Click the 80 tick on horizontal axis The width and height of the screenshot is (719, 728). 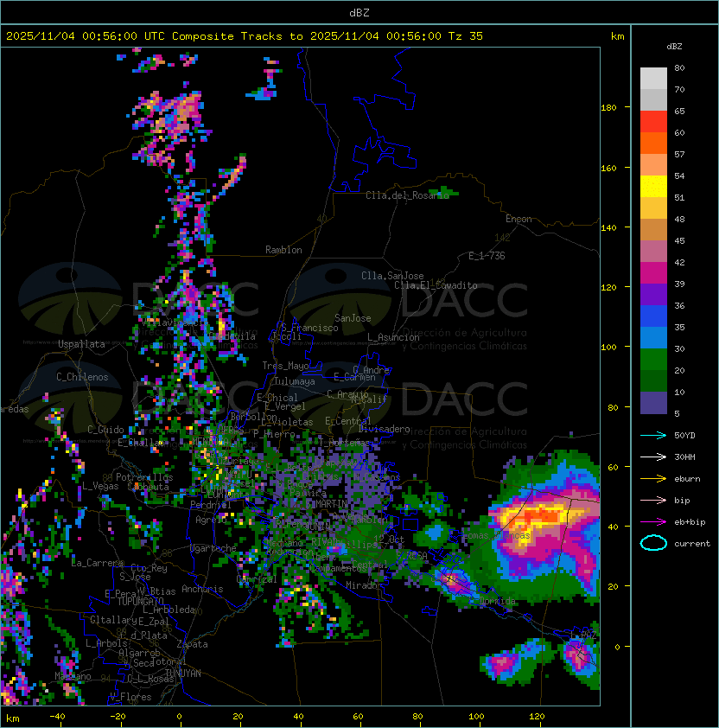(x=417, y=717)
